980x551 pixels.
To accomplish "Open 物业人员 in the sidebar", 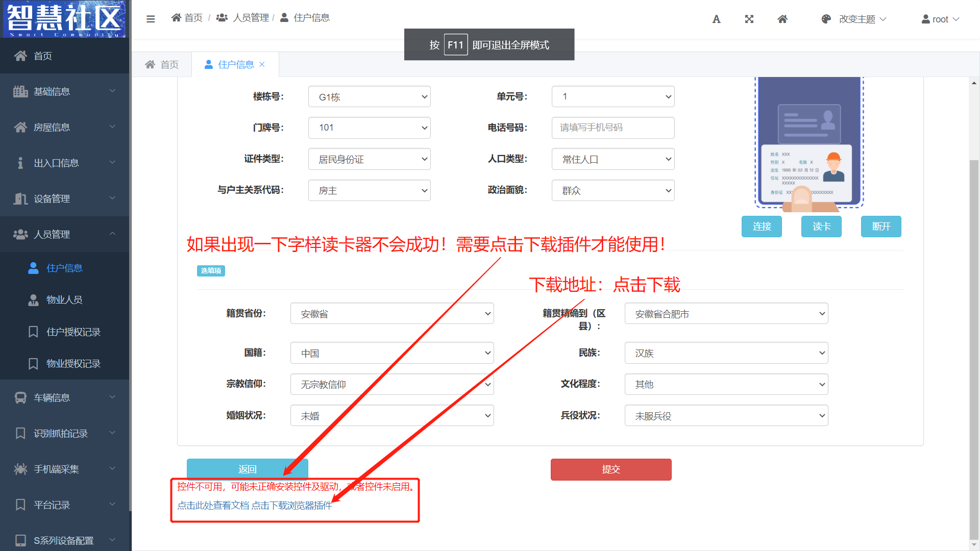I will [x=64, y=300].
